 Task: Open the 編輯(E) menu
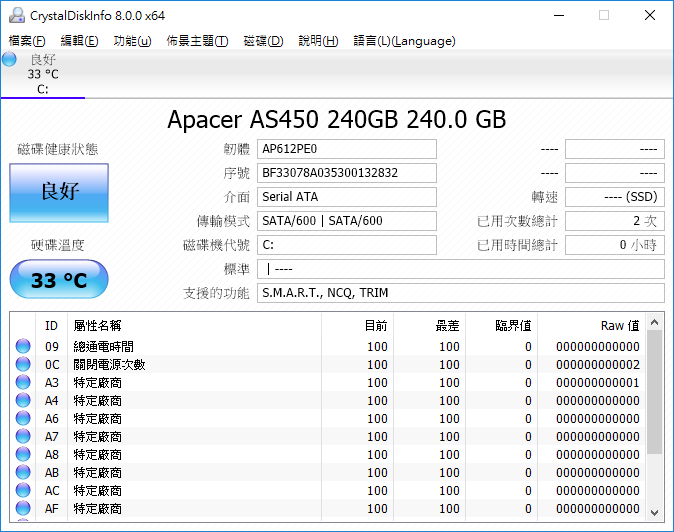click(80, 41)
